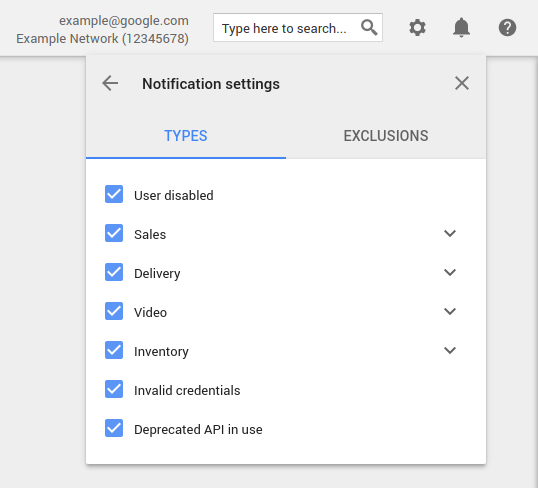538x488 pixels.
Task: Toggle the Video checkbox
Action: tap(114, 311)
